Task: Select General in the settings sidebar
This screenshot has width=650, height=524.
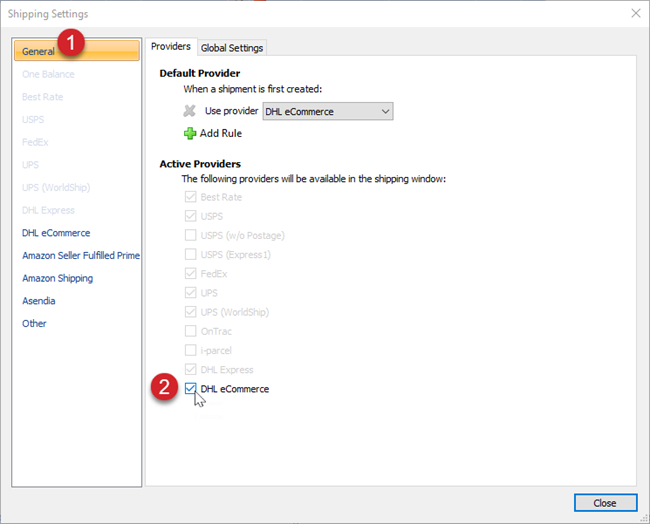Action: click(77, 51)
